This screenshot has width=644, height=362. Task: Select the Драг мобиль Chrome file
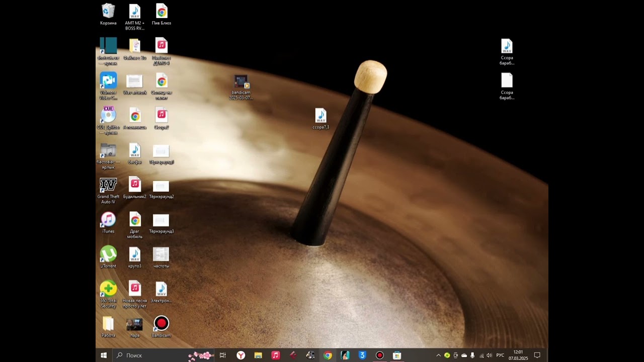[x=135, y=225]
